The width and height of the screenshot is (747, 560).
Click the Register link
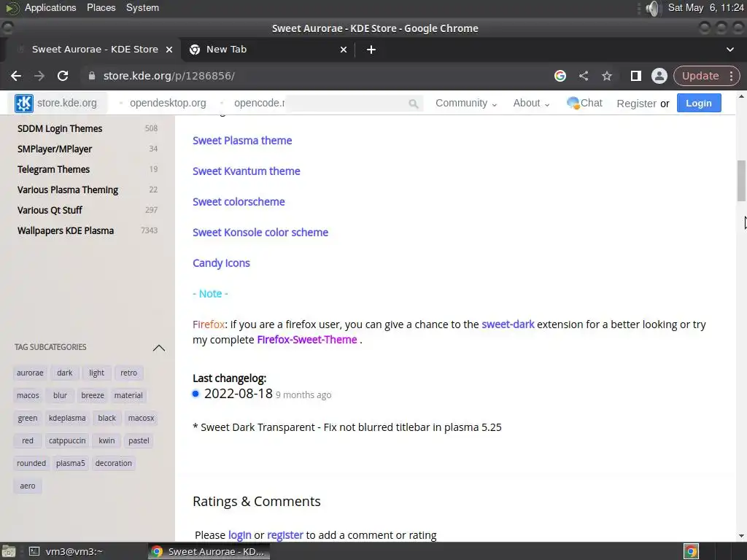636,104
